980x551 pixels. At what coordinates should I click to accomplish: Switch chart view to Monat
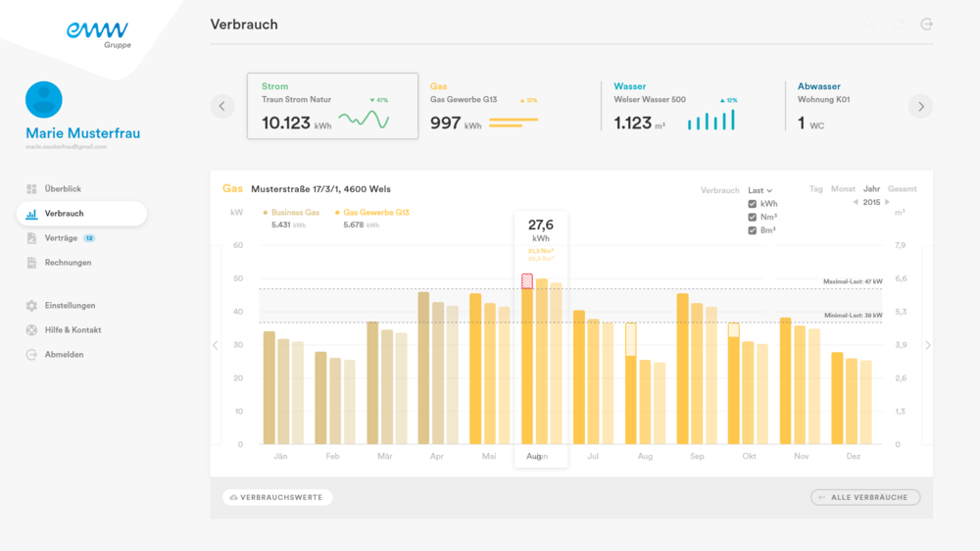pyautogui.click(x=843, y=189)
